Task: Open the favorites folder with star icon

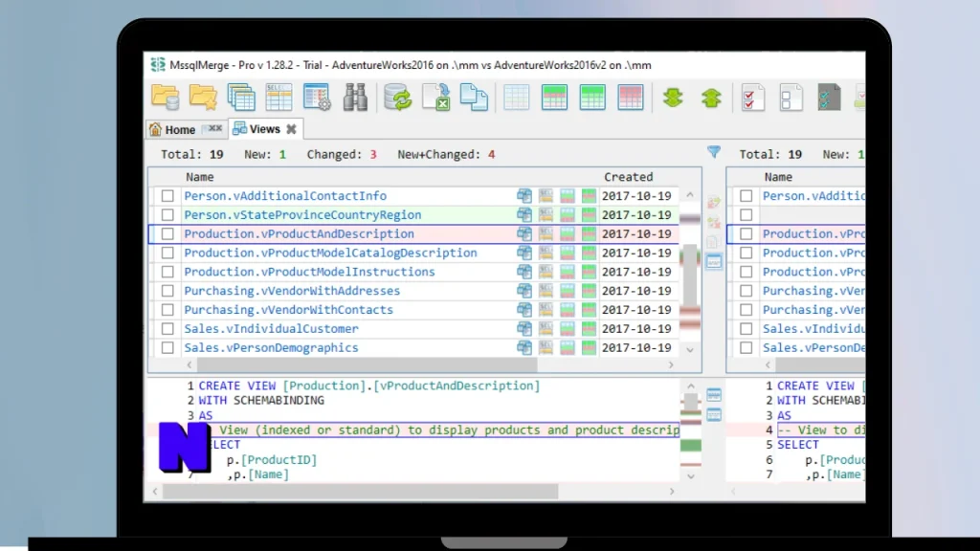Action: pyautogui.click(x=204, y=98)
